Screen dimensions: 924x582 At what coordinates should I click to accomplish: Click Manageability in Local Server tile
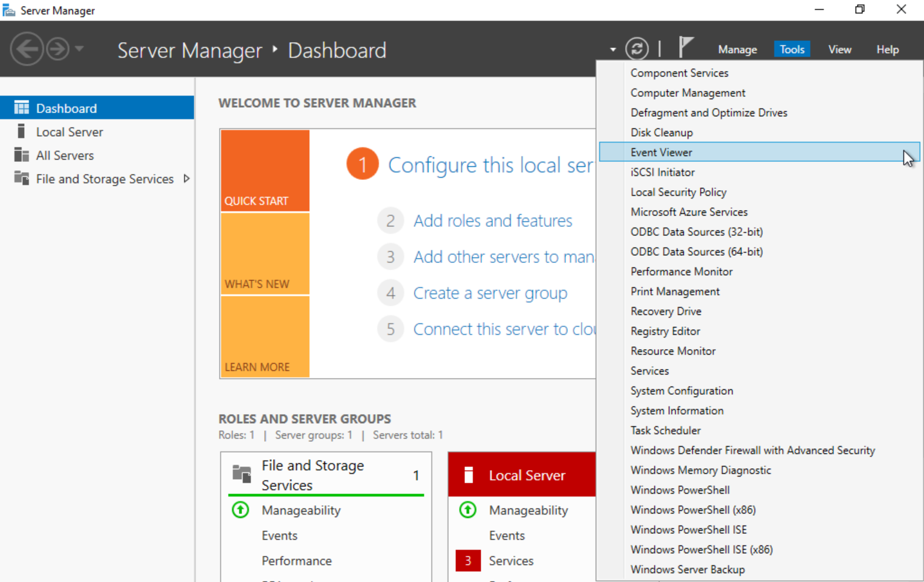click(x=529, y=510)
